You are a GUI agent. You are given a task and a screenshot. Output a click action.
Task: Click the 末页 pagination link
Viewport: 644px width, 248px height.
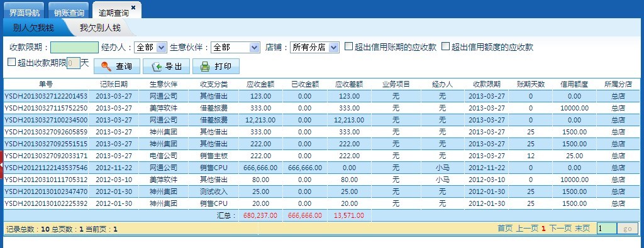(582, 229)
